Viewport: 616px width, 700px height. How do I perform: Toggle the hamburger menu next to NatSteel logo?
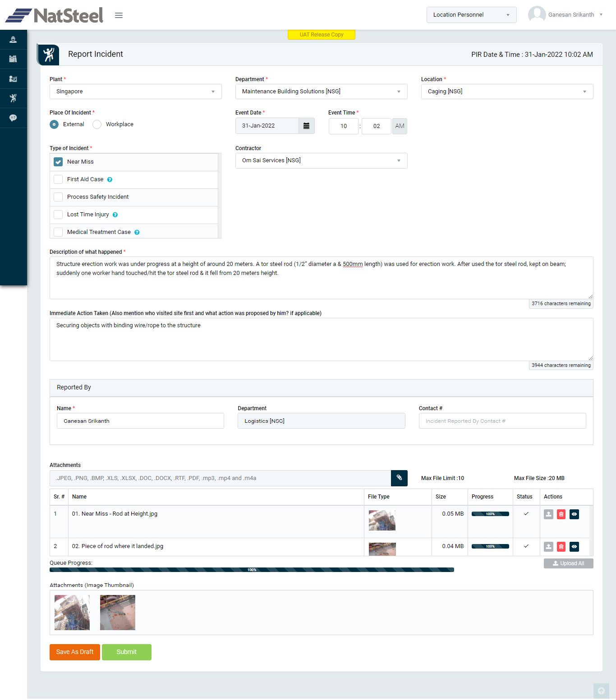pos(119,15)
